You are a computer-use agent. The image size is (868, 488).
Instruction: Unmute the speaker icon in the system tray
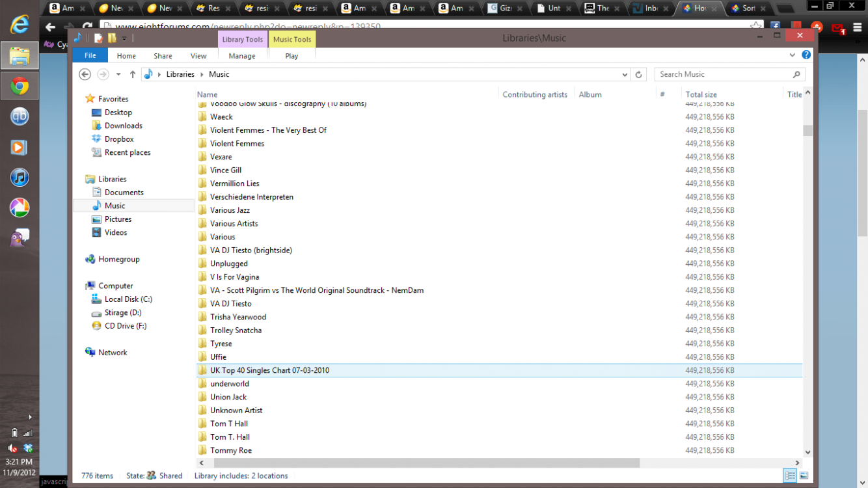[12, 448]
